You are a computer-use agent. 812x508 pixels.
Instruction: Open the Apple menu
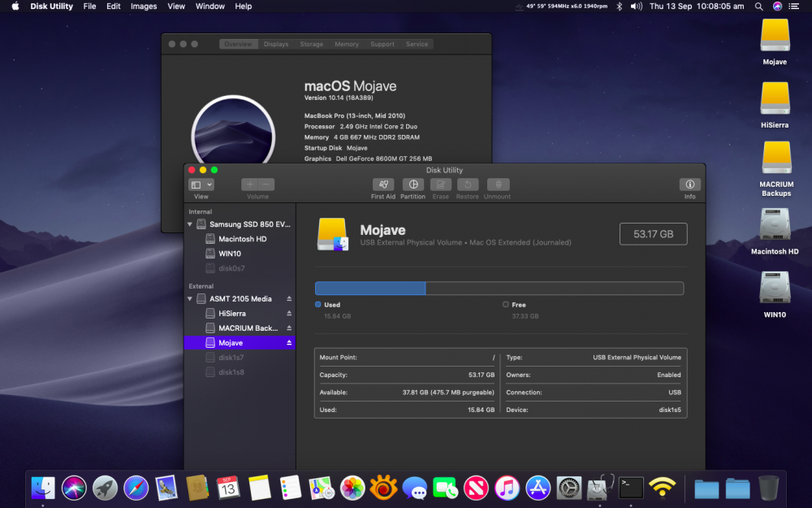15,7
